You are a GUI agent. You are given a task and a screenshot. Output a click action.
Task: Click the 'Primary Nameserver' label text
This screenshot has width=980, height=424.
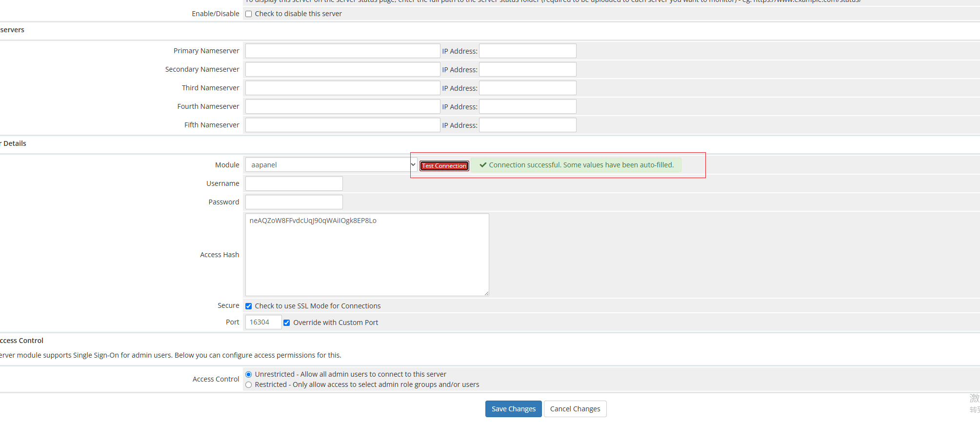click(x=206, y=51)
